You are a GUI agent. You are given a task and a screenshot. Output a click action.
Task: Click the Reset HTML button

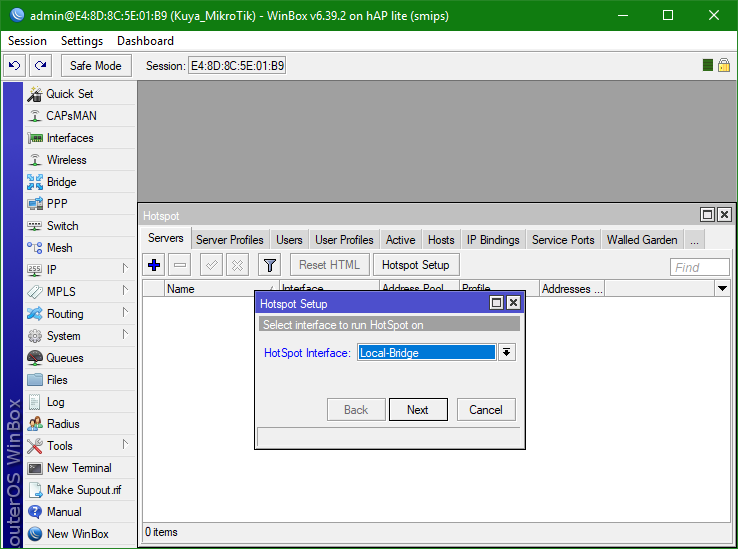(x=329, y=265)
